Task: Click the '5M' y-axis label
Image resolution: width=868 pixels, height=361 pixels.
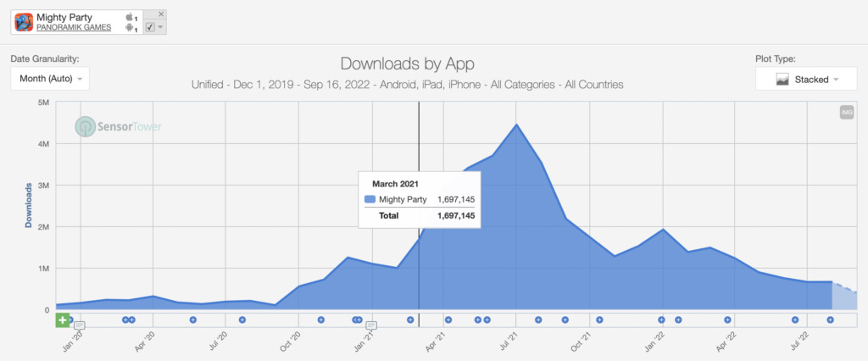Action: (44, 103)
